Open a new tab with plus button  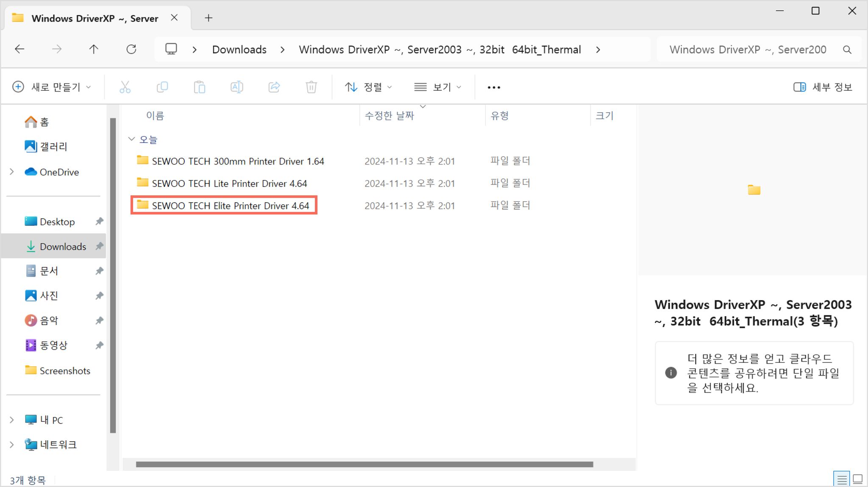(x=209, y=18)
